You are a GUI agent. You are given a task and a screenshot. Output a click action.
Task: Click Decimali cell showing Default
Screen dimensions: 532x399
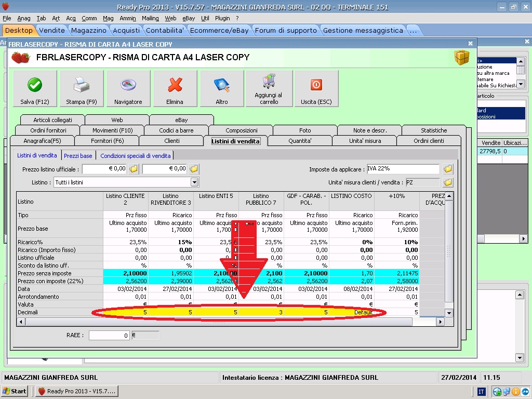(352, 312)
